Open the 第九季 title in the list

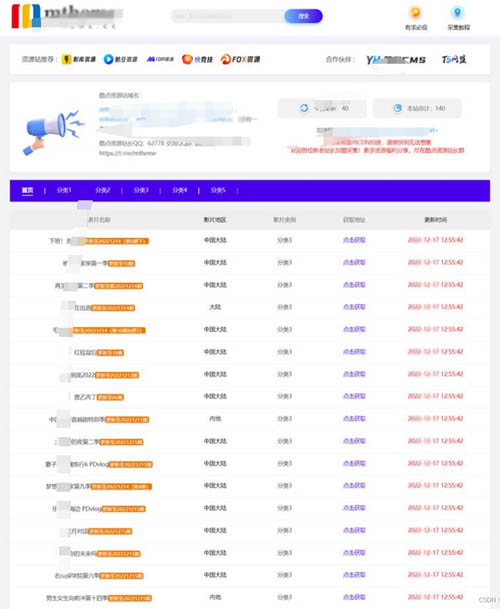[x=68, y=486]
